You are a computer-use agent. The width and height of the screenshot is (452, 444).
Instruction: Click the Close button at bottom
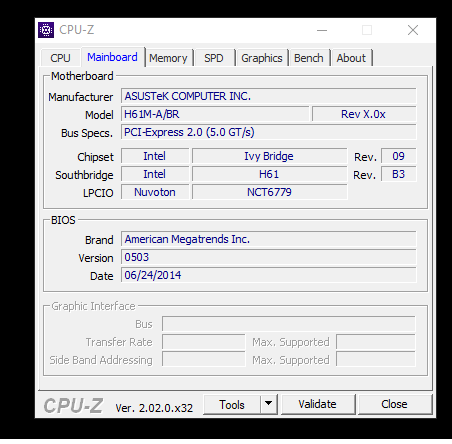(x=395, y=404)
